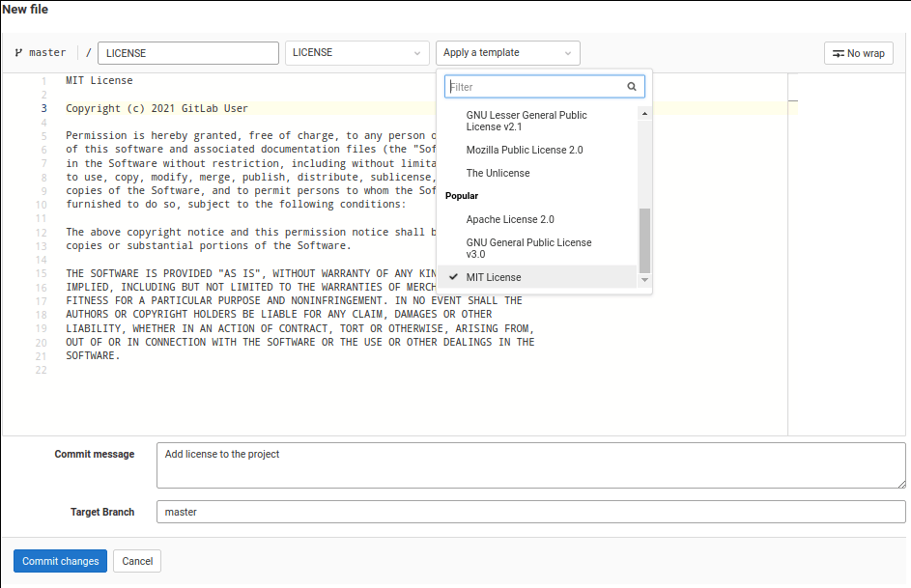Click the Cancel button
The height and width of the screenshot is (588, 911).
[136, 561]
